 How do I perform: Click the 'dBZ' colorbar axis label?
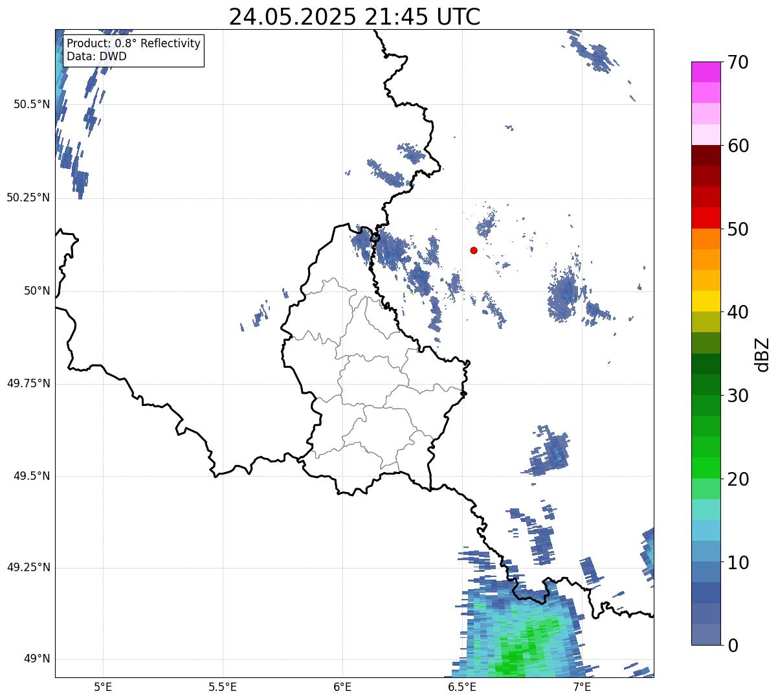762,354
